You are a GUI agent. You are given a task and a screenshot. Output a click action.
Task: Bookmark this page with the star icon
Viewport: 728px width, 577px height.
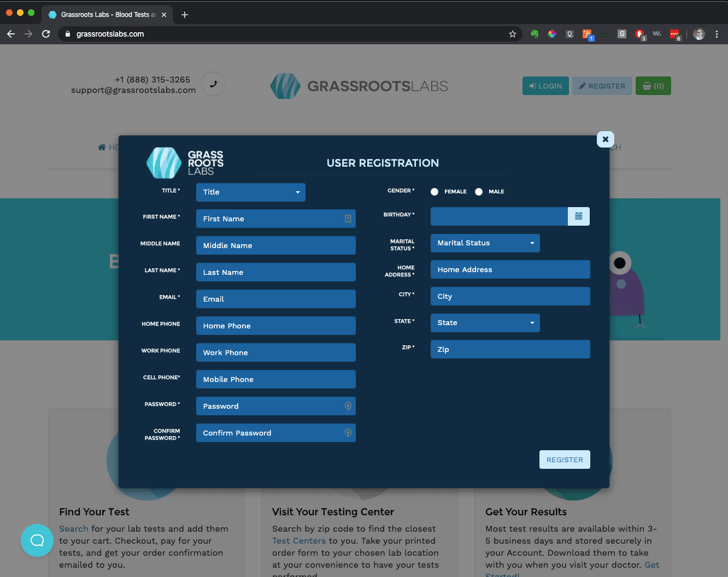[x=512, y=34]
